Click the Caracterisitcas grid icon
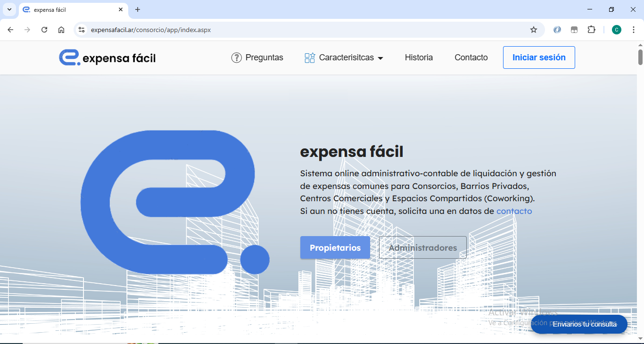644x344 pixels. coord(310,57)
